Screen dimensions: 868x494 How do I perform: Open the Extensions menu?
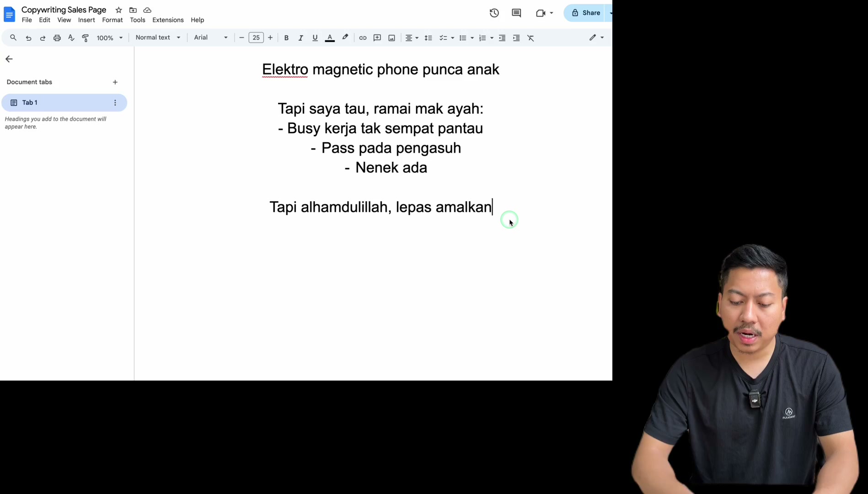(168, 20)
